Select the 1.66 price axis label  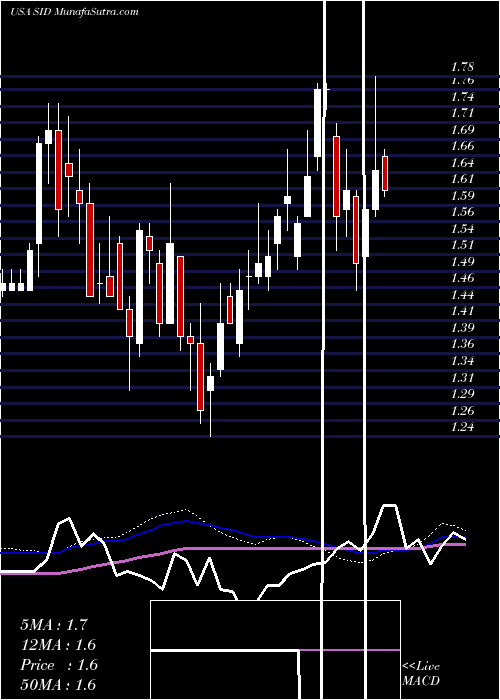[462, 146]
